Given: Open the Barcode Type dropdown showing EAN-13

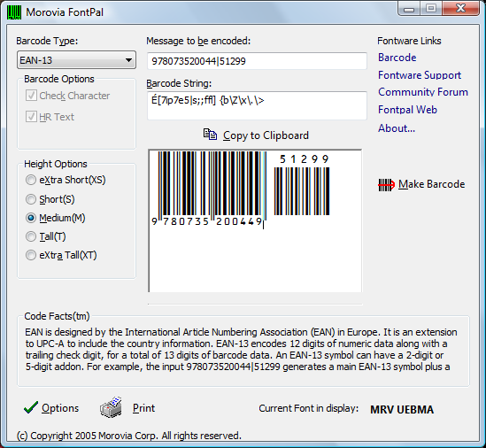Looking at the screenshot, I should [x=76, y=60].
